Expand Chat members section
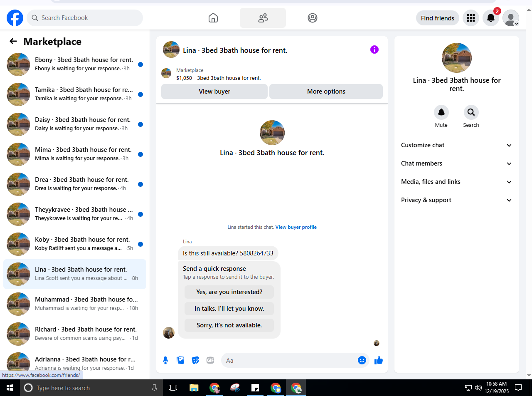Image resolution: width=532 pixels, height=396 pixels. pyautogui.click(x=457, y=163)
